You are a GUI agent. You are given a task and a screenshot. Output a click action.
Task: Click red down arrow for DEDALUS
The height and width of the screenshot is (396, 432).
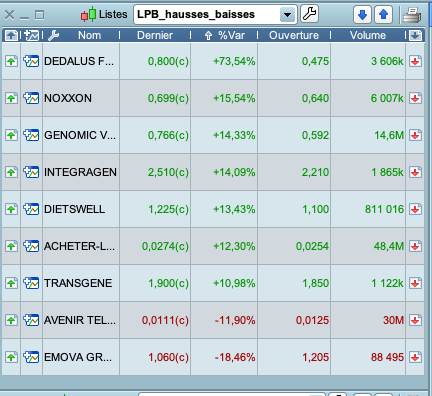[x=415, y=61]
